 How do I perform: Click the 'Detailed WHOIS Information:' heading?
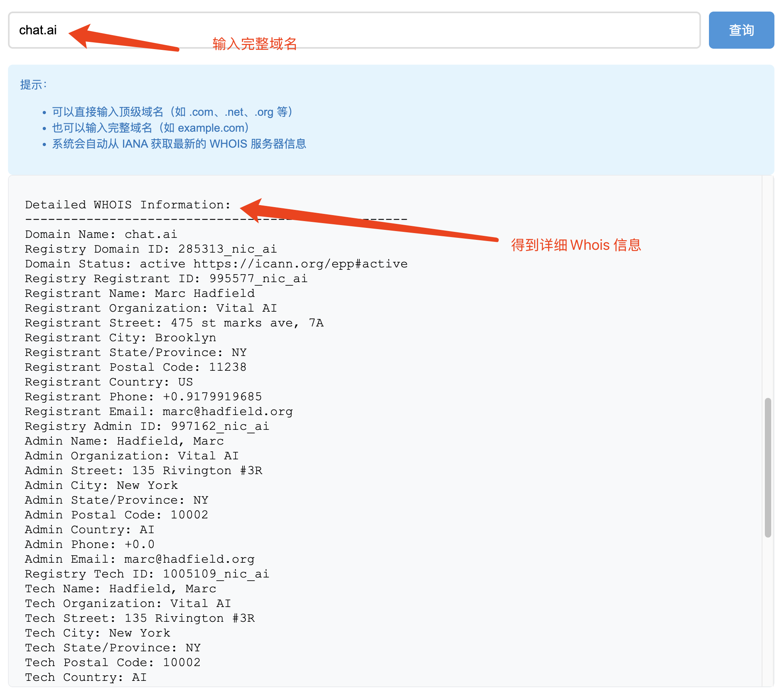128,205
